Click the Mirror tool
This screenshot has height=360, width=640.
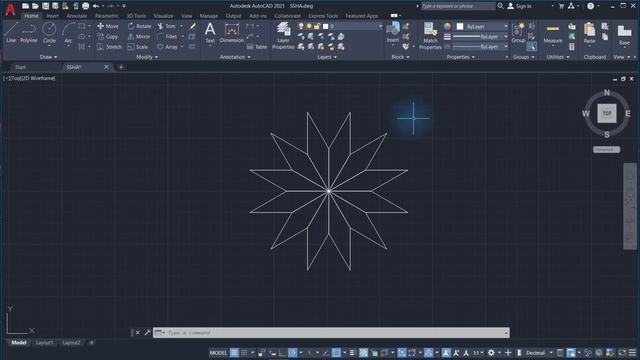[x=139, y=37]
